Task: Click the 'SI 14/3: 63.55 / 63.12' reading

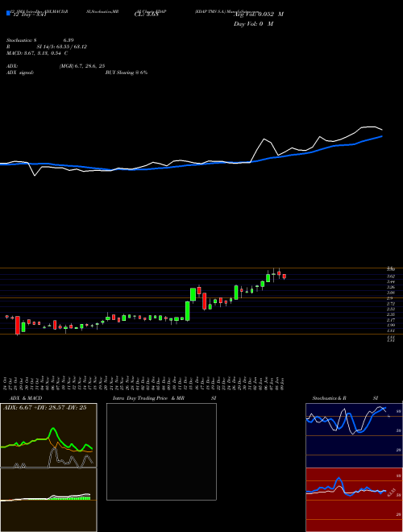Action: [x=62, y=47]
